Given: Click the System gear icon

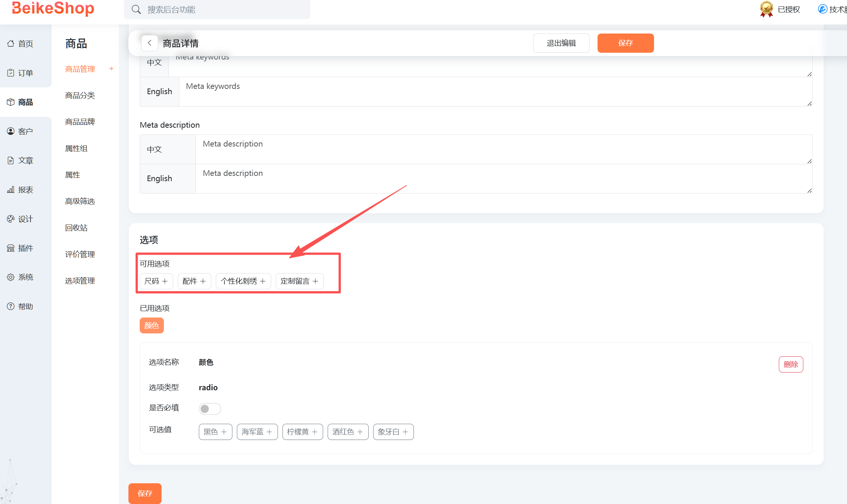Looking at the screenshot, I should [x=11, y=277].
